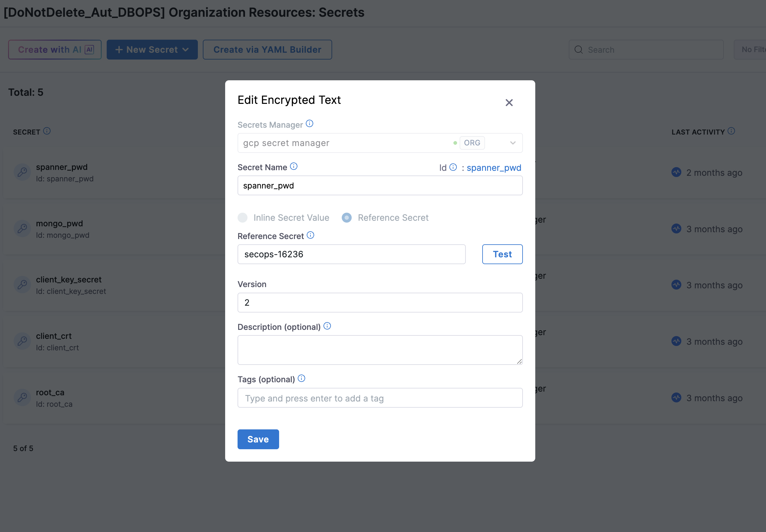Click info icon next to LAST ACTIVITY header
The width and height of the screenshot is (766, 532).
(x=731, y=131)
